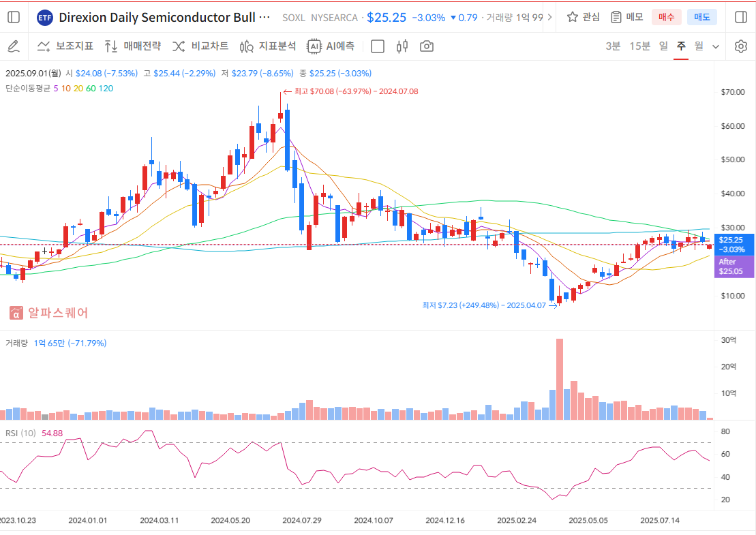Open the memo notepad icon
Screen dimensions: 756x535
point(616,17)
